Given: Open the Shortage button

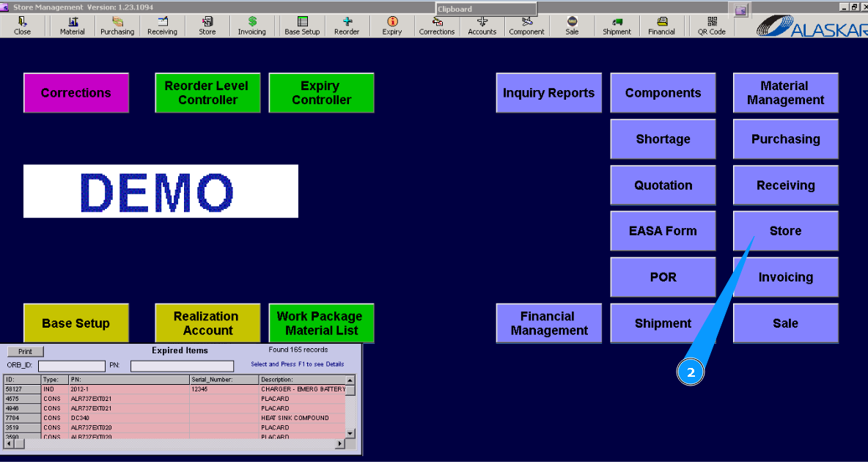Looking at the screenshot, I should [663, 139].
